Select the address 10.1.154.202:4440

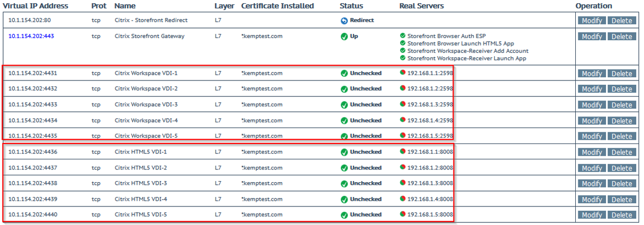click(x=33, y=215)
